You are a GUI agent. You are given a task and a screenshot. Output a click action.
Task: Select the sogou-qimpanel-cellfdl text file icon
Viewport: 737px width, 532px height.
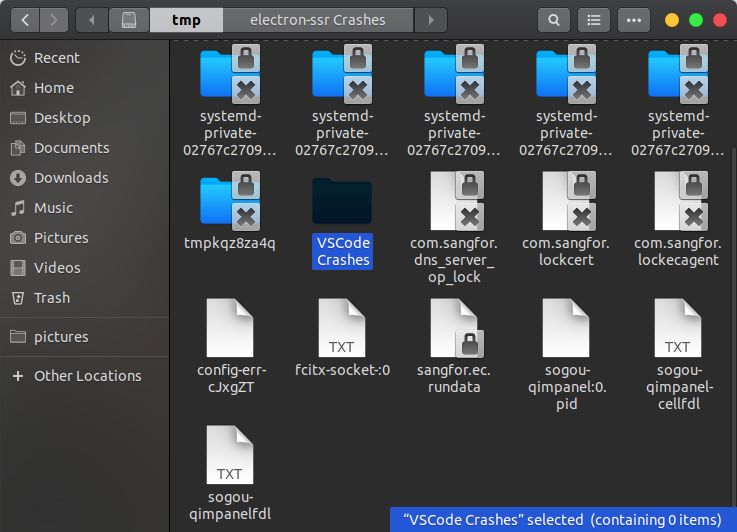[x=678, y=328]
